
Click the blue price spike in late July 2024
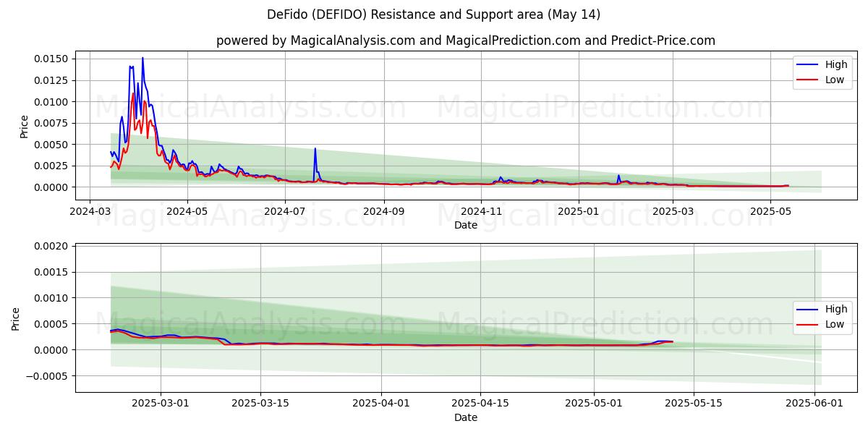click(315, 149)
